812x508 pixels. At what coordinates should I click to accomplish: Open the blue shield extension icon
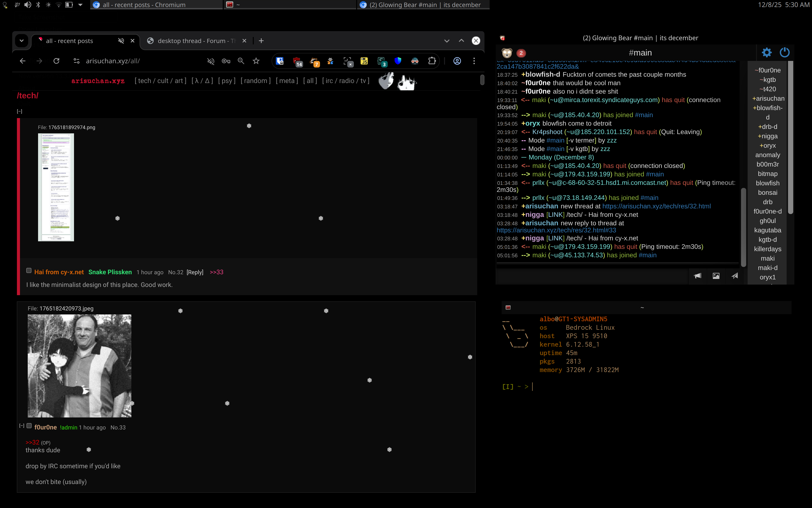tap(398, 61)
